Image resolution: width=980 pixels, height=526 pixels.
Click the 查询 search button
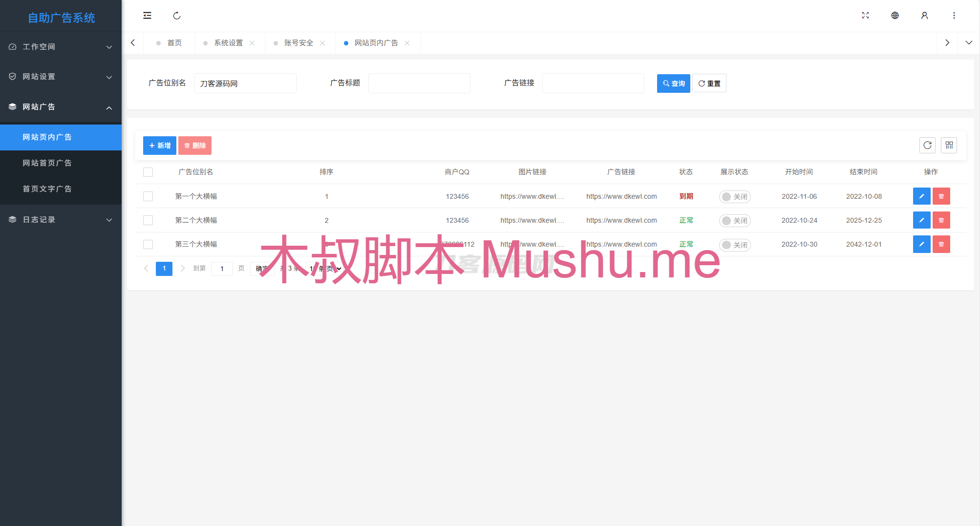(673, 83)
